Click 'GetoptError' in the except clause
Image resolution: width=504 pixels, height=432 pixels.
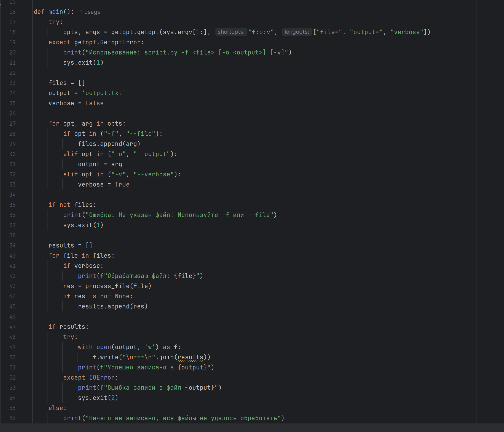(x=120, y=42)
